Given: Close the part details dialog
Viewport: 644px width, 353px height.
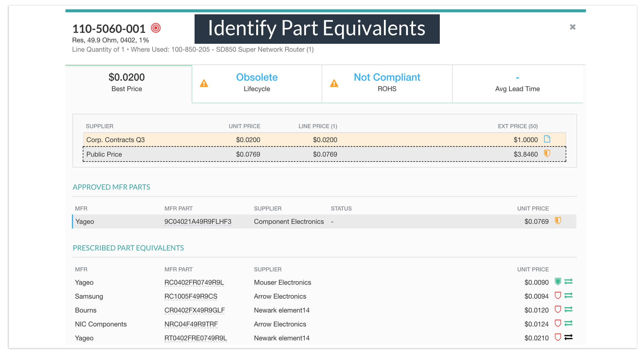Looking at the screenshot, I should point(573,27).
